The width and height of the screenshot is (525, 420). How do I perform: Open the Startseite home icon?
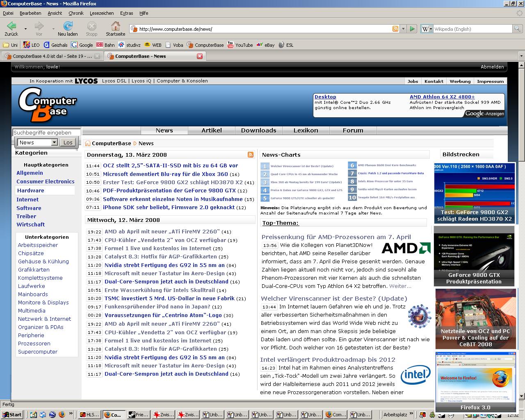115,29
